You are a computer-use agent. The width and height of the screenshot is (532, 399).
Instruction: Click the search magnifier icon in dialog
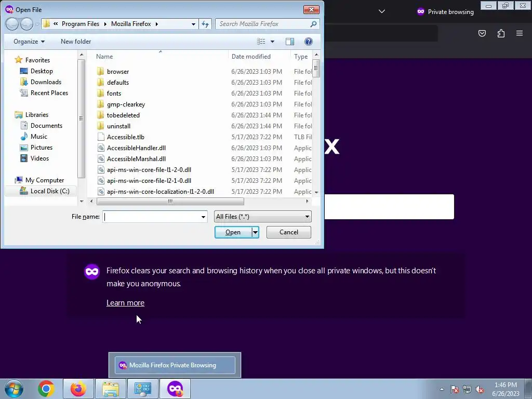[313, 24]
